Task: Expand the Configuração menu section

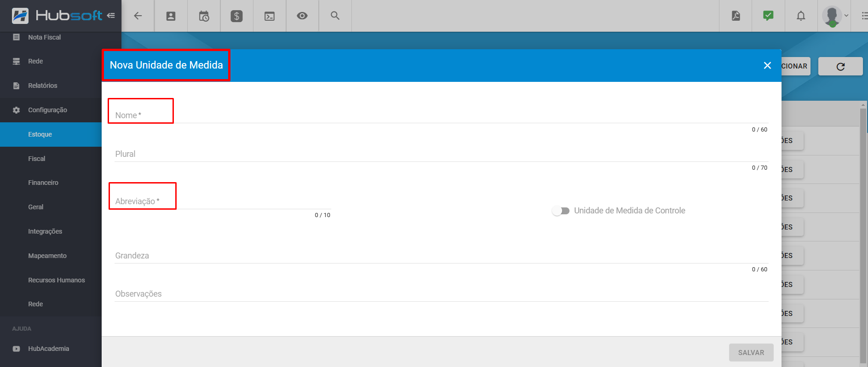Action: click(47, 110)
